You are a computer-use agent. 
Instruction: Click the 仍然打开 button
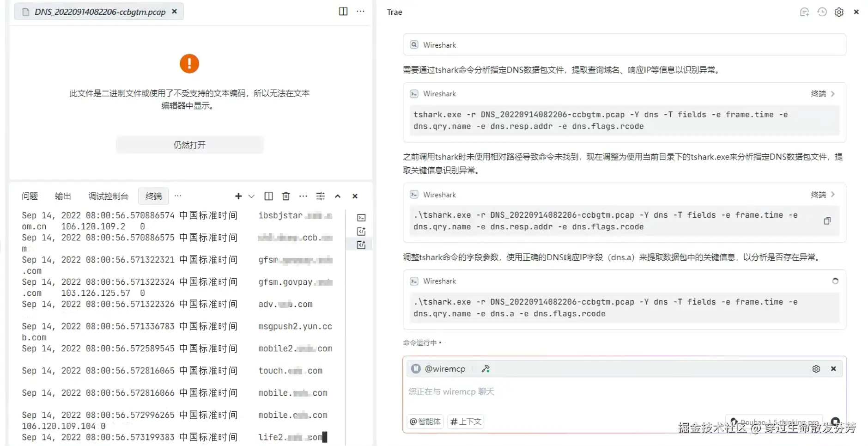point(189,145)
